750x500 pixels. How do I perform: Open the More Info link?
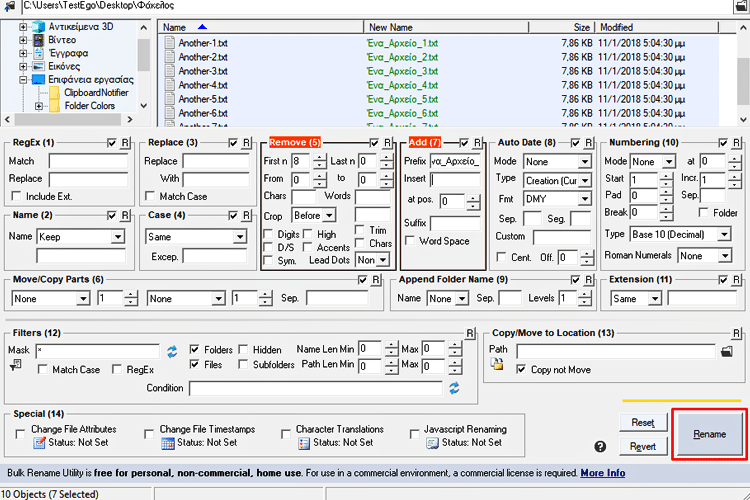pyautogui.click(x=603, y=473)
